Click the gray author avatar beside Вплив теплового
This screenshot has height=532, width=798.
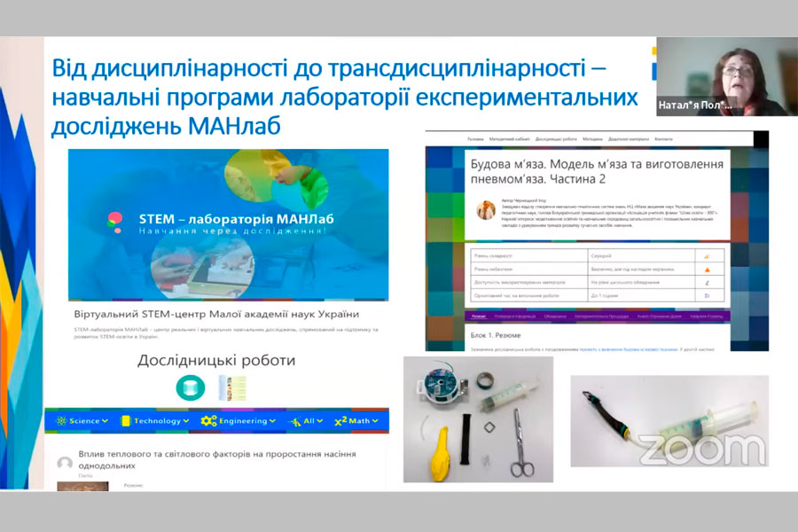point(65,463)
